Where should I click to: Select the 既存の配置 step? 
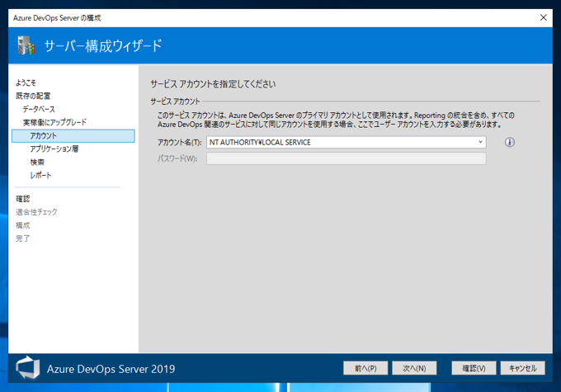coord(33,96)
